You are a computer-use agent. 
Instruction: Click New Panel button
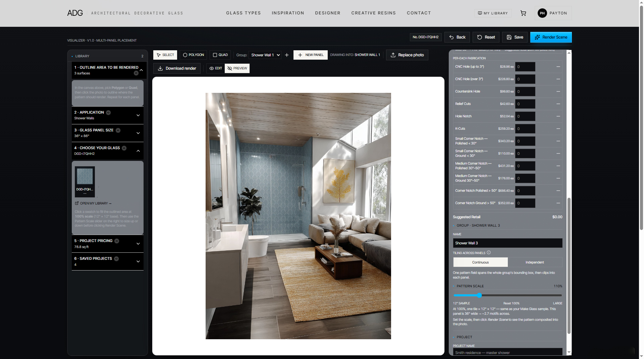coord(310,55)
